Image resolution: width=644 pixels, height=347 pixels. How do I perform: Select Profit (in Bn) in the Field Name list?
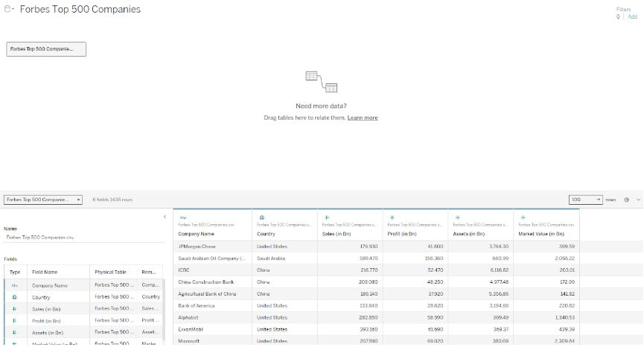46,321
